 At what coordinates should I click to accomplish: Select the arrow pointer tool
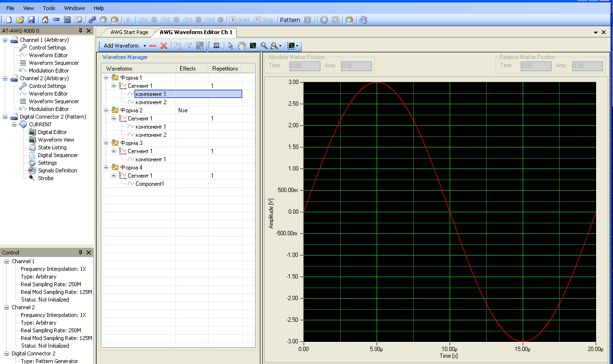[x=231, y=46]
